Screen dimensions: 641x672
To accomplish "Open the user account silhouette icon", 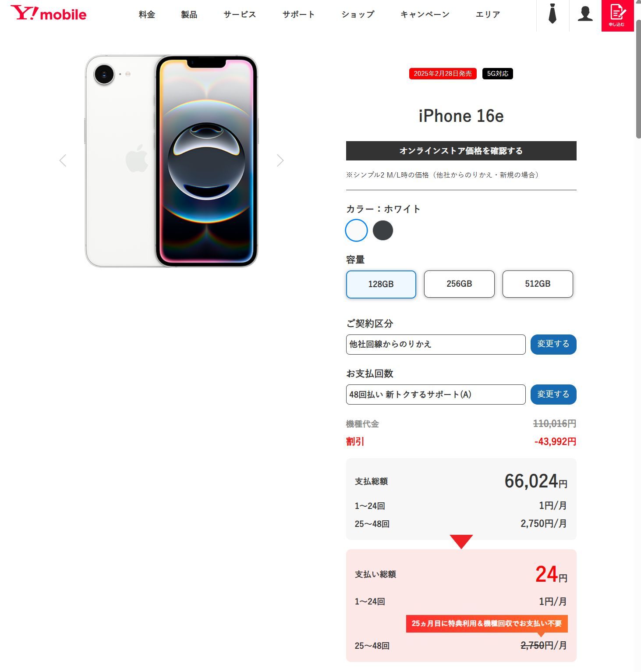I will pyautogui.click(x=585, y=14).
